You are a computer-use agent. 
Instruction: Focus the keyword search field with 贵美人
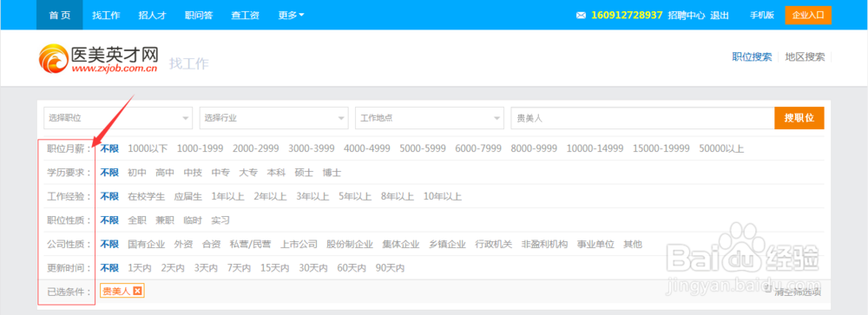pos(642,118)
